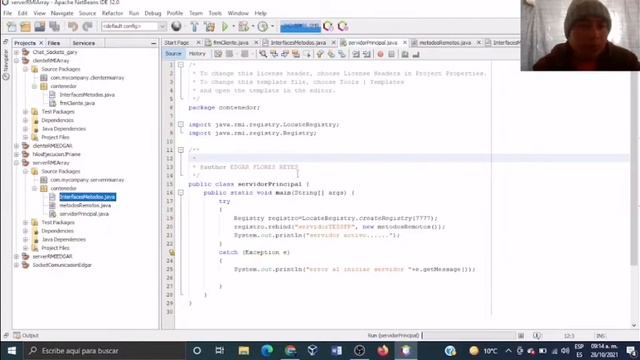640x360 pixels.
Task: Click Find Next Occurrence editor icon
Action: [285, 54]
